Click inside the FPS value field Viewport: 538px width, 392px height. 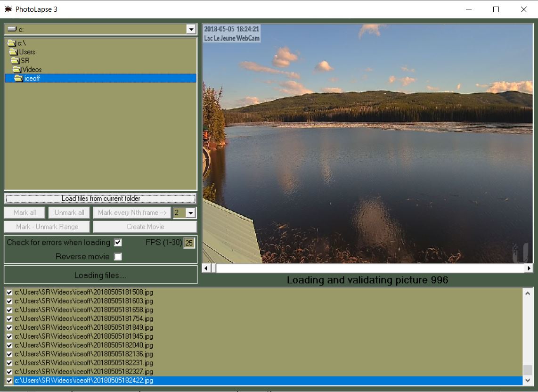[x=188, y=242]
